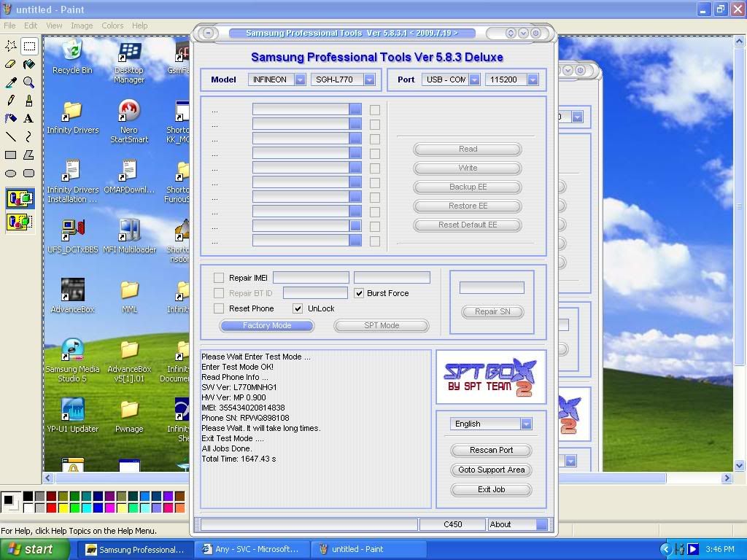The image size is (747, 560).
Task: Pick the yellow swatch in Paint palette
Action: pos(63,508)
